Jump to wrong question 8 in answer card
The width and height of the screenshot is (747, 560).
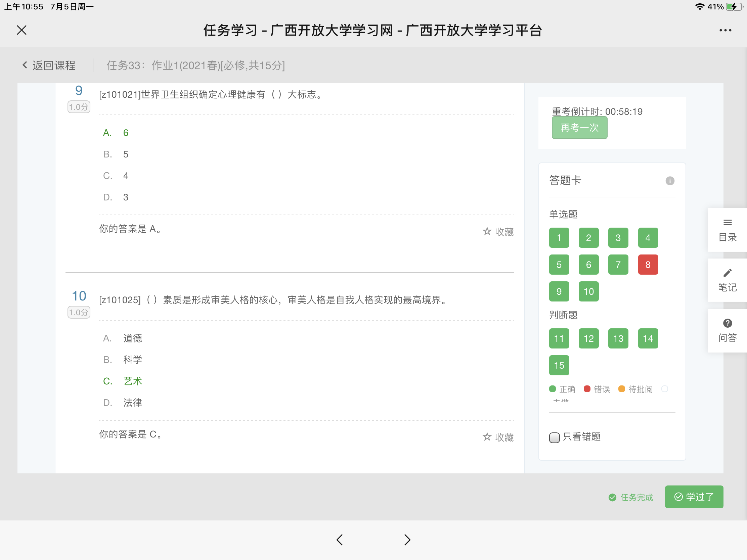[x=648, y=265]
